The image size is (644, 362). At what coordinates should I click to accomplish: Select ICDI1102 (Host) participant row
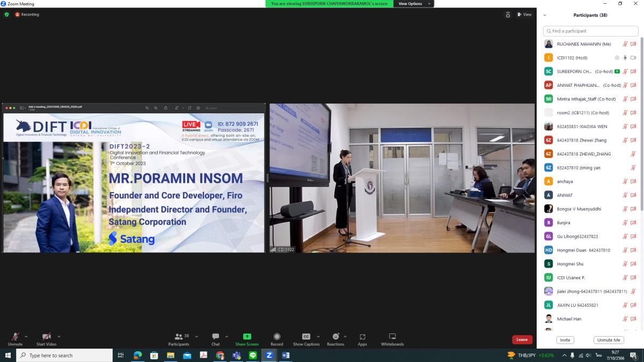coord(590,57)
